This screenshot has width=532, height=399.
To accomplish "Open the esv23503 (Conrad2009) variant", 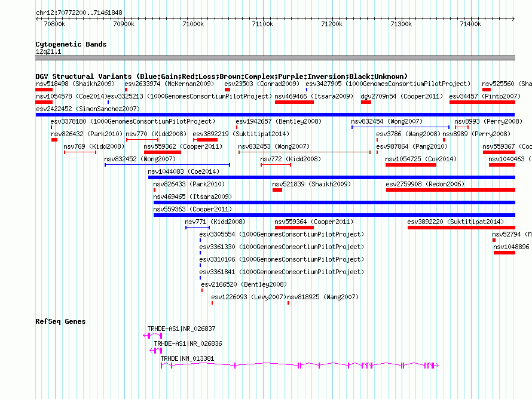I will coord(262,84).
